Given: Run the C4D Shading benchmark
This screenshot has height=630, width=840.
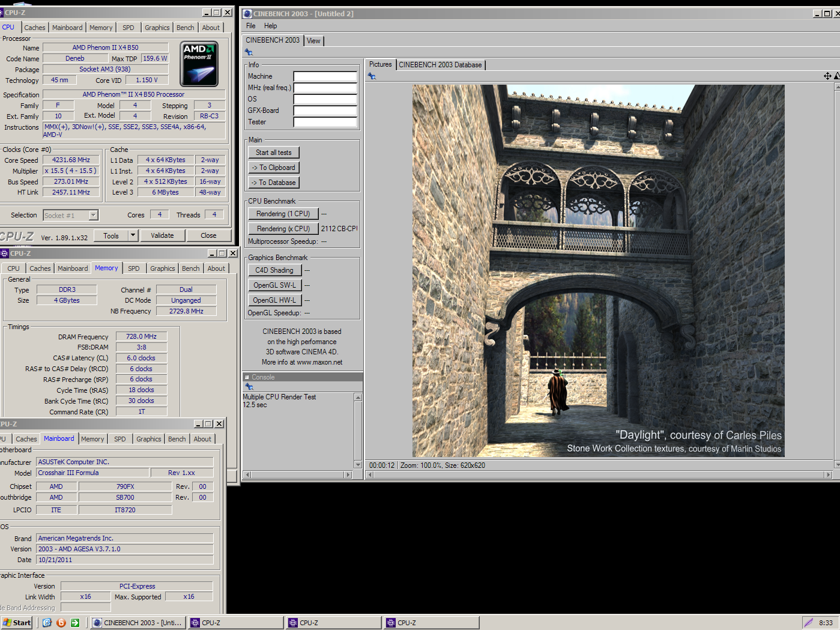Looking at the screenshot, I should [274, 270].
